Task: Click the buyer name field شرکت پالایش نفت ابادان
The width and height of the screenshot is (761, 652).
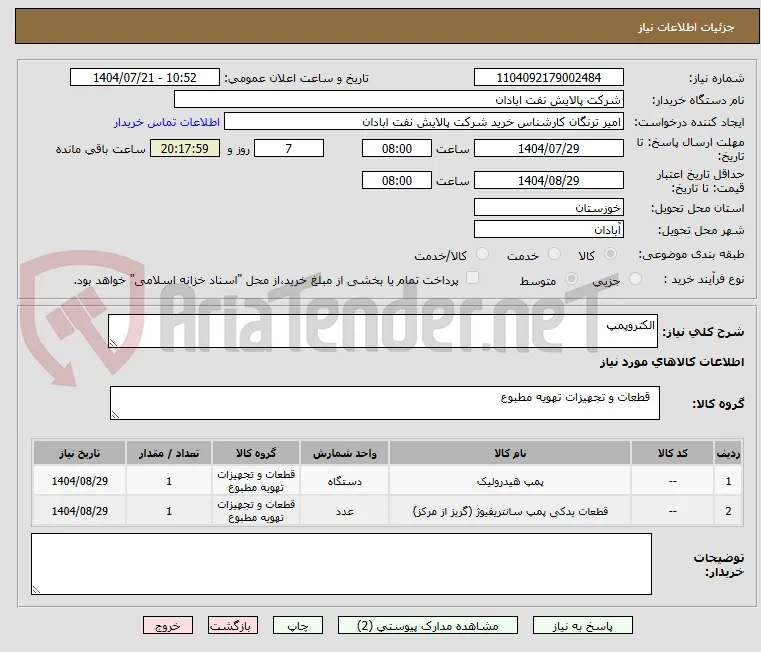Action: coord(398,100)
